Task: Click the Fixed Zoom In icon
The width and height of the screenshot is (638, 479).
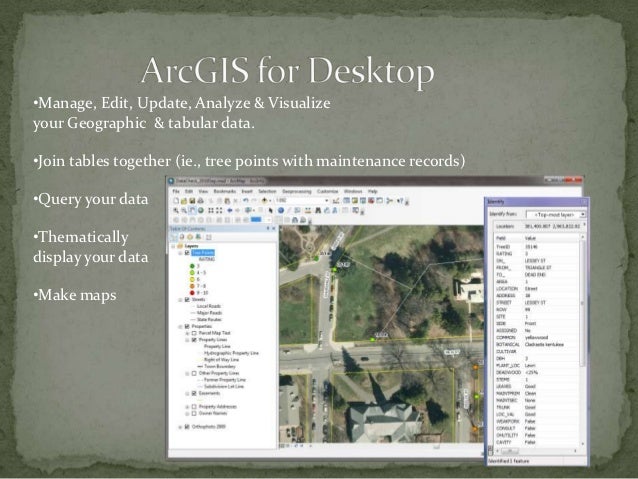Action: [211, 210]
